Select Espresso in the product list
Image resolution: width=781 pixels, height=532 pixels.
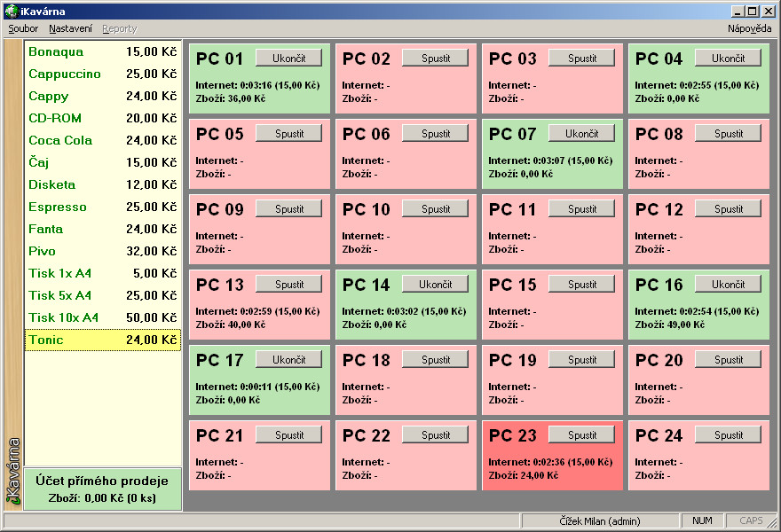coord(103,207)
